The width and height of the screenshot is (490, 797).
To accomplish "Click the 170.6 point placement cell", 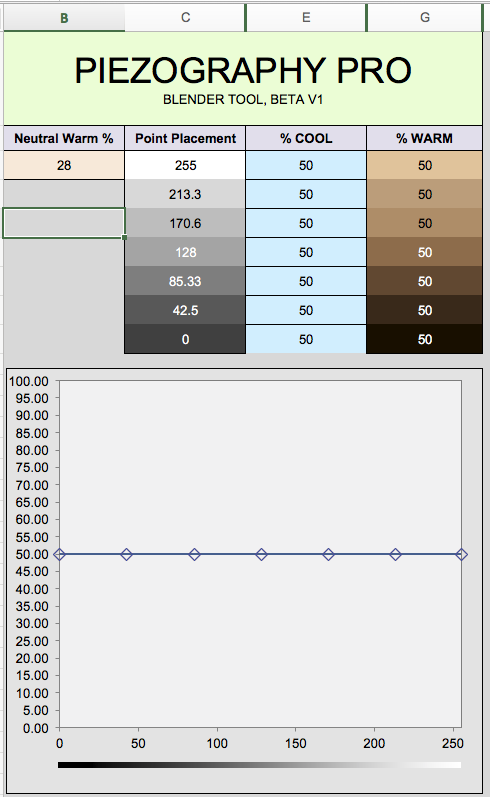I will coord(185,223).
